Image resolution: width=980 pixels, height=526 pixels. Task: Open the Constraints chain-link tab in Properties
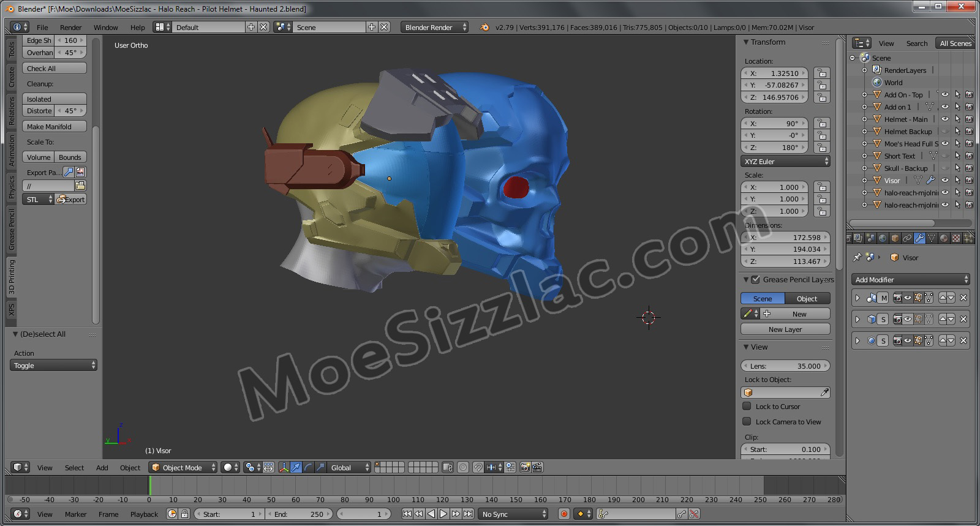pyautogui.click(x=907, y=238)
